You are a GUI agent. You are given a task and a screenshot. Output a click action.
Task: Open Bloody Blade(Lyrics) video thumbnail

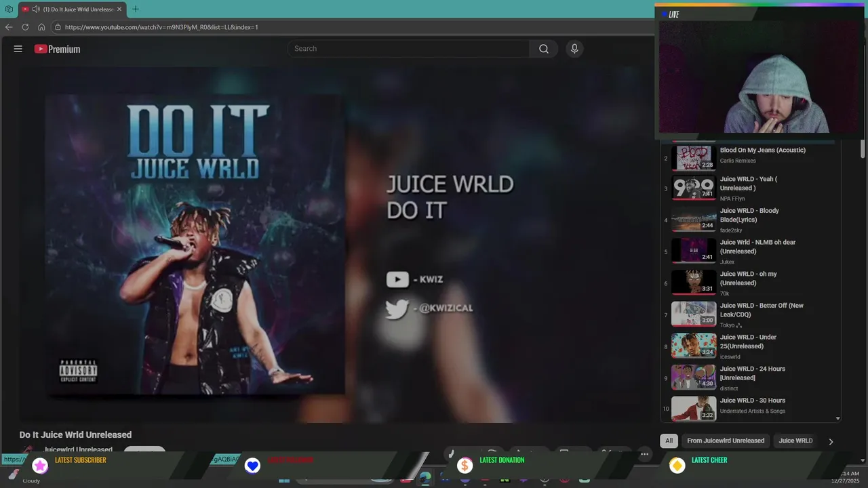694,220
